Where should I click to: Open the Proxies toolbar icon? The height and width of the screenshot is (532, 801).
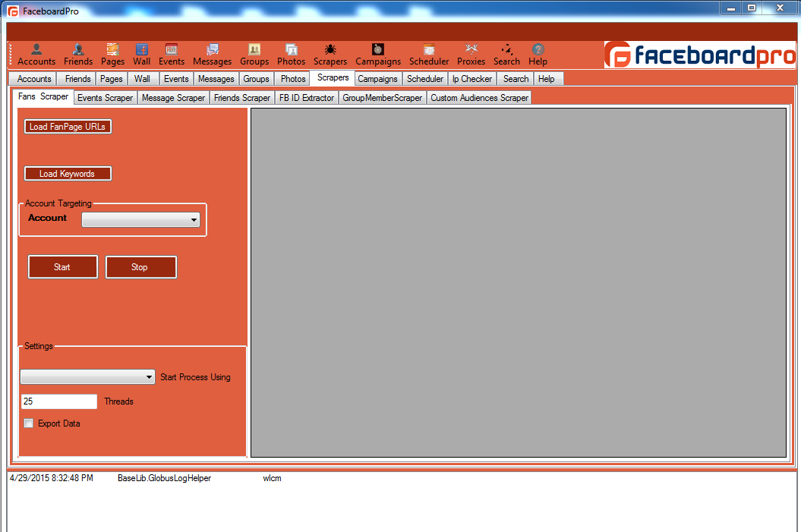pos(471,55)
